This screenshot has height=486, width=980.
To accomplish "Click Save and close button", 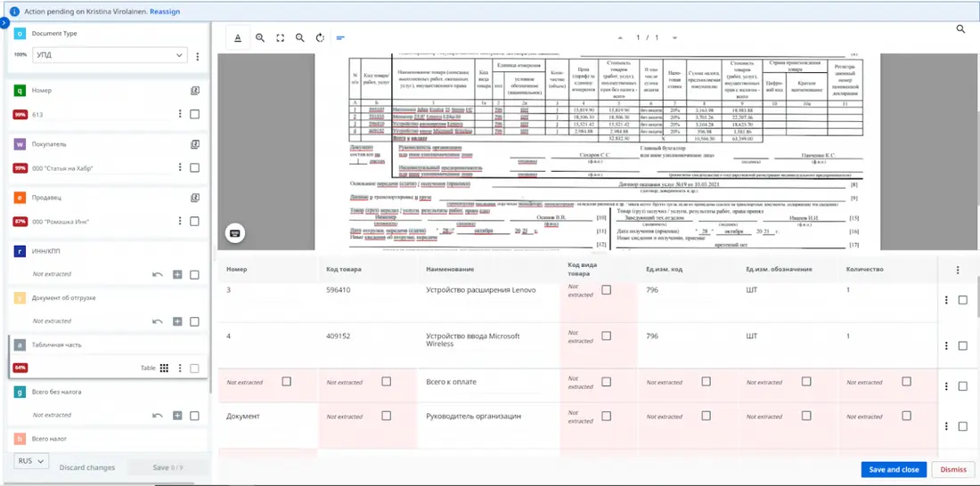I will [x=894, y=470].
